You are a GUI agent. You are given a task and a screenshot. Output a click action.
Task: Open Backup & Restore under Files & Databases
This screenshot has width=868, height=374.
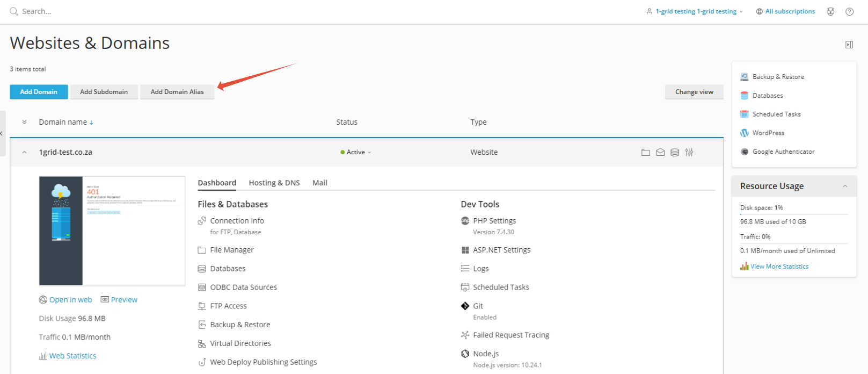click(x=240, y=325)
